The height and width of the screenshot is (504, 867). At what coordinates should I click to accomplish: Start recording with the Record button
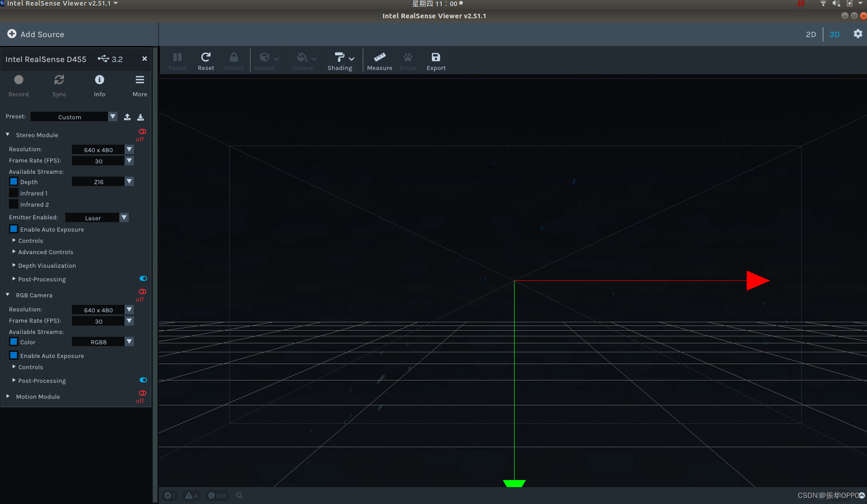tap(18, 85)
